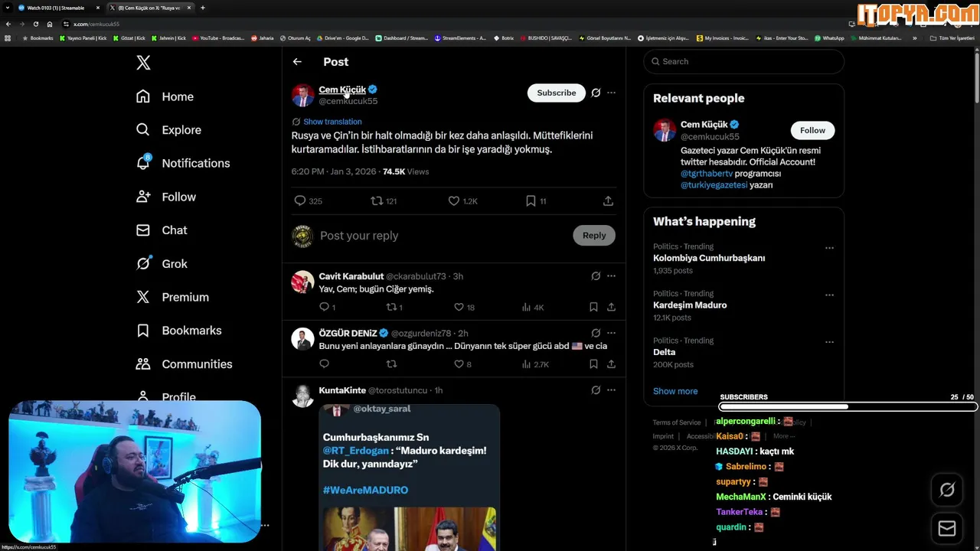Reply to Cavit Karabulut's comment
The width and height of the screenshot is (980, 551).
point(324,307)
